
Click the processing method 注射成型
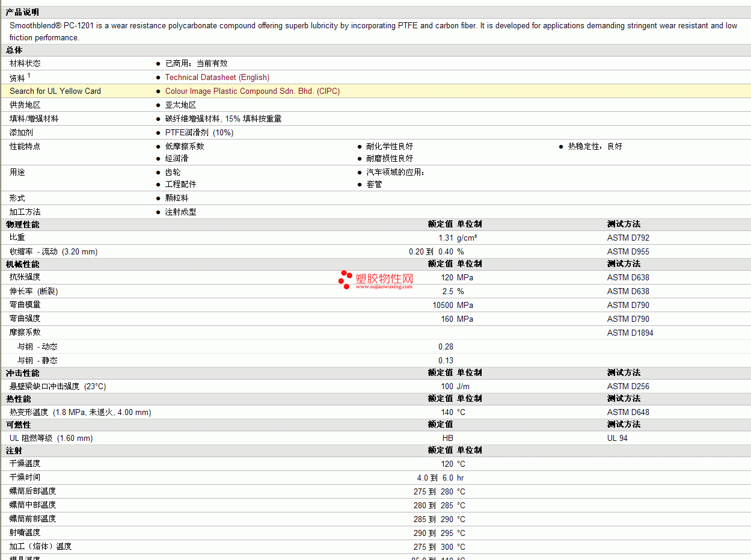[x=181, y=212]
